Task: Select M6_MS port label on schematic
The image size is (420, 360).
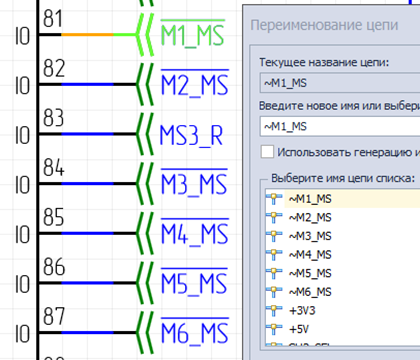Action: point(195,332)
